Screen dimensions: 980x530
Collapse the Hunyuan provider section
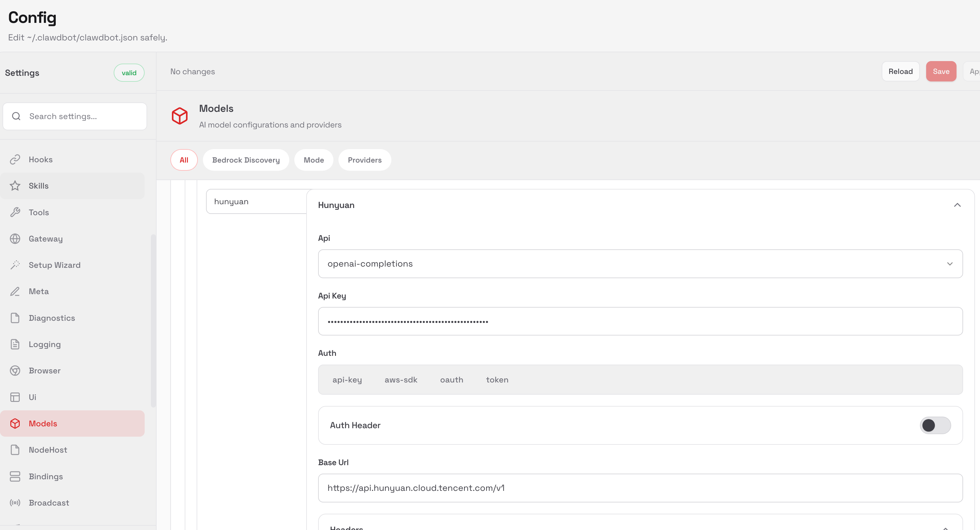tap(957, 205)
